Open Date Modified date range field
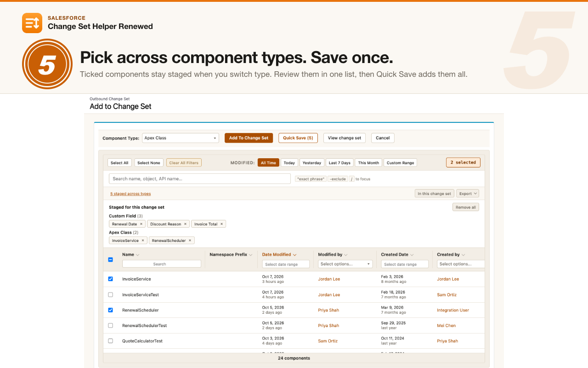The width and height of the screenshot is (588, 368). pos(286,264)
